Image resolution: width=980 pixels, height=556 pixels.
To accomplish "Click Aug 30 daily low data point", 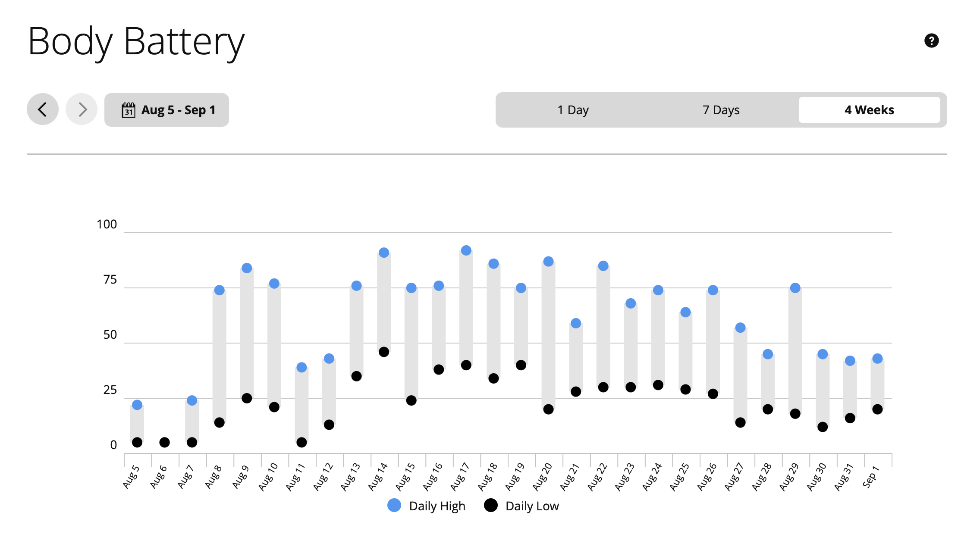I will coord(823,427).
